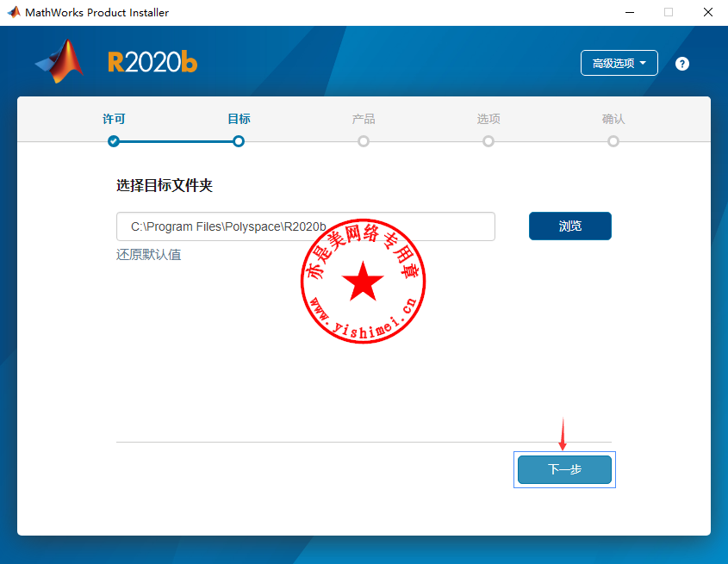Click the MathWorks icon in the title bar
728x564 pixels.
tap(14, 12)
